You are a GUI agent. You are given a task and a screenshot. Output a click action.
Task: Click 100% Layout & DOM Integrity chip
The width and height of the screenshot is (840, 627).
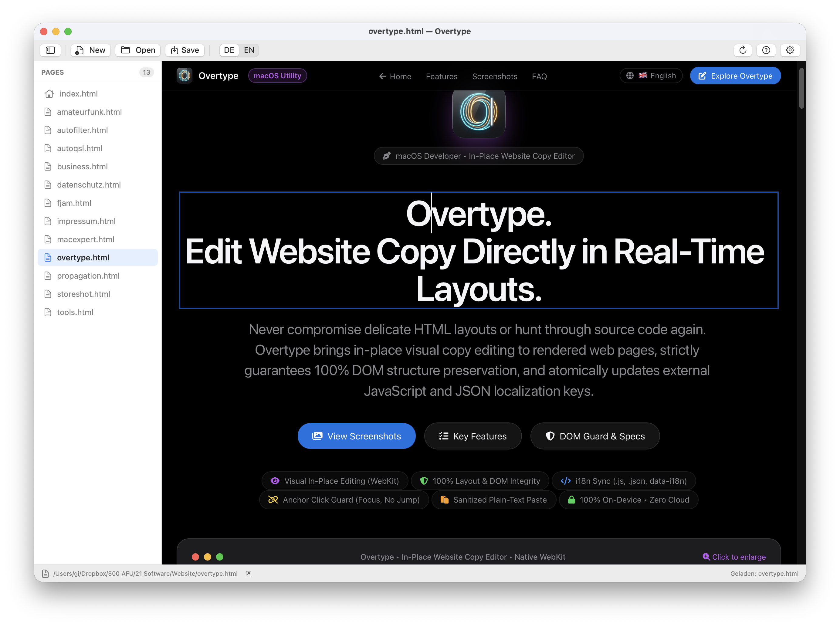480,481
